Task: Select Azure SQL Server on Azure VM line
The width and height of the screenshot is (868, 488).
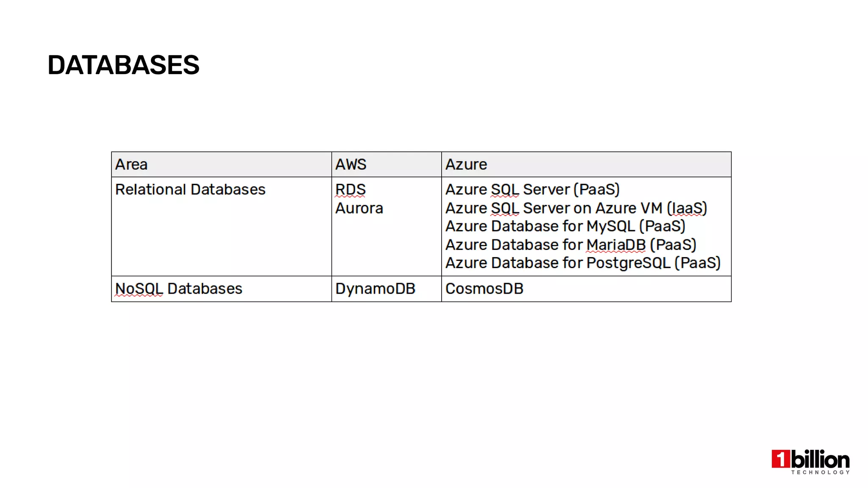Action: [x=576, y=208]
